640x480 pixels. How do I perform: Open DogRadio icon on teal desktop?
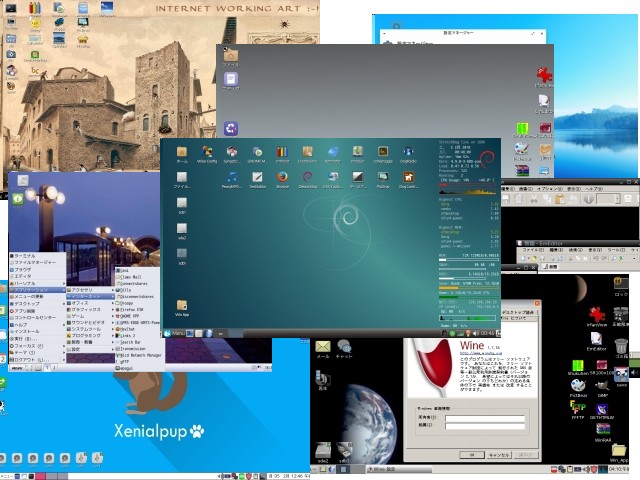408,152
